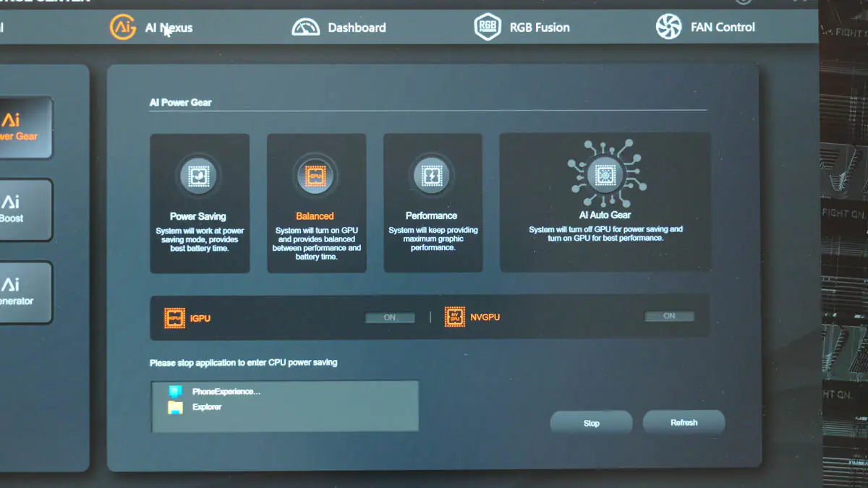The width and height of the screenshot is (868, 488).
Task: Open the AI Nexus tab
Action: click(151, 27)
